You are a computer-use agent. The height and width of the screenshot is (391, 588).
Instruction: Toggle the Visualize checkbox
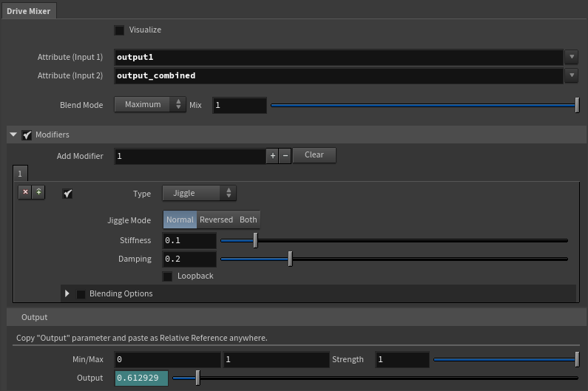(x=119, y=30)
